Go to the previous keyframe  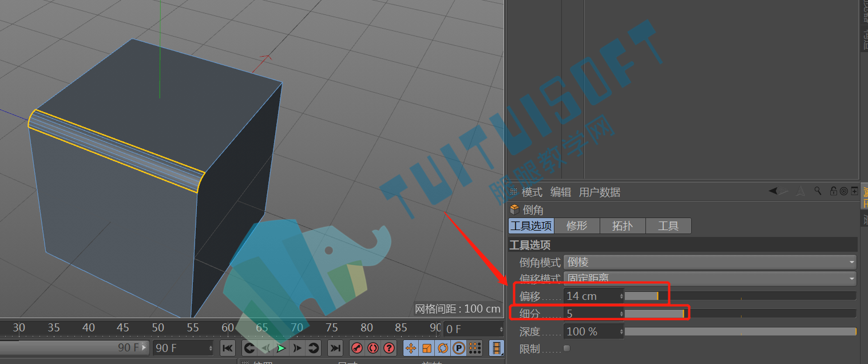(249, 347)
